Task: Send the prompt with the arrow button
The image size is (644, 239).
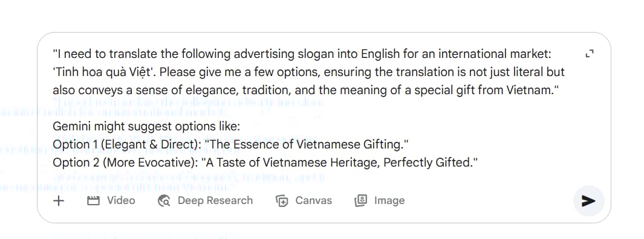Action: [x=588, y=200]
